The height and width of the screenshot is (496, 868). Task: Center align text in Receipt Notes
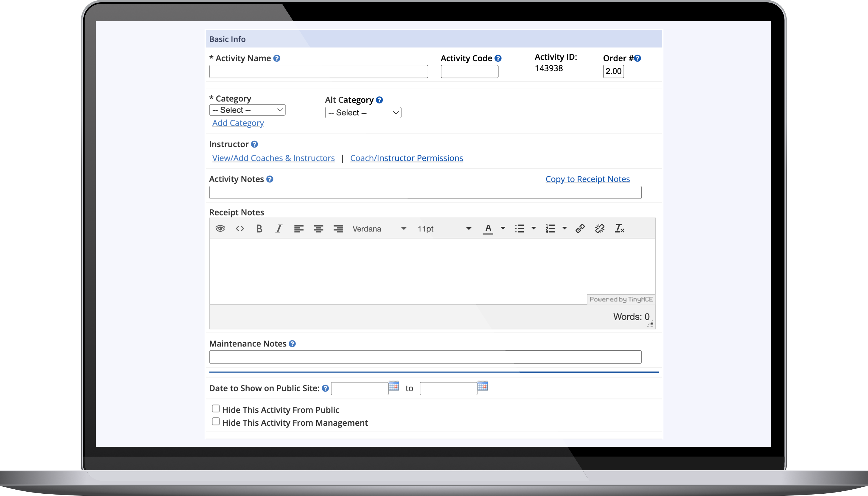[318, 228]
